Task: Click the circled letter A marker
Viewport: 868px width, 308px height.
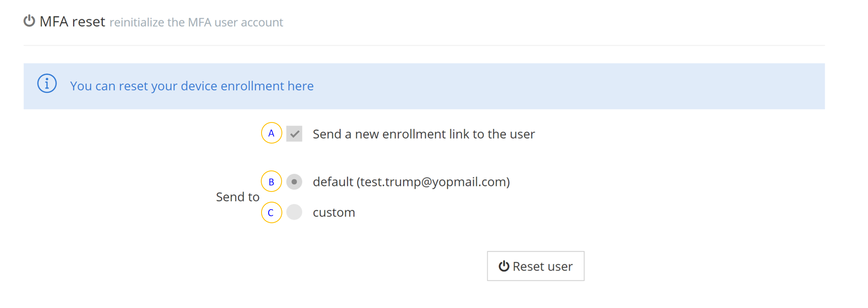Action: [271, 133]
